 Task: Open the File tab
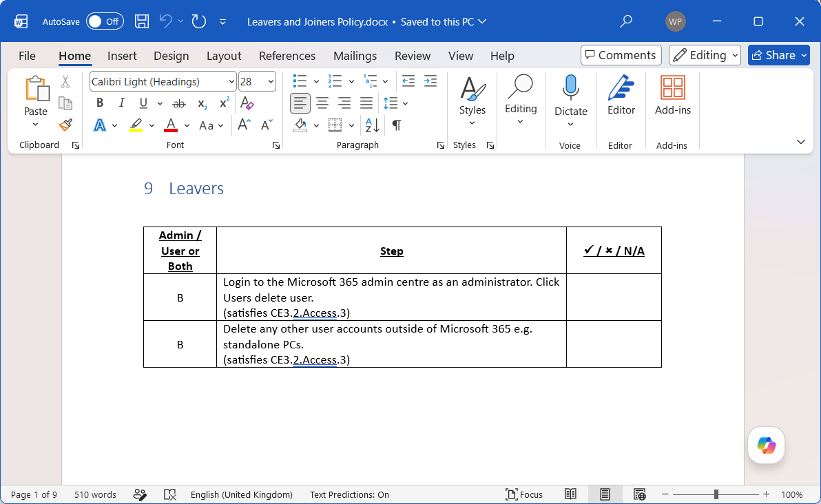[28, 56]
